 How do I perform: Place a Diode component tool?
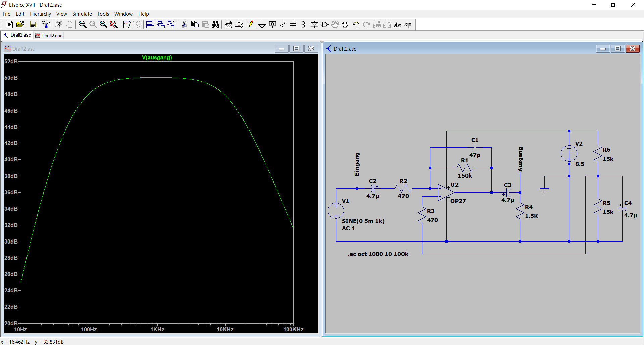coord(314,24)
